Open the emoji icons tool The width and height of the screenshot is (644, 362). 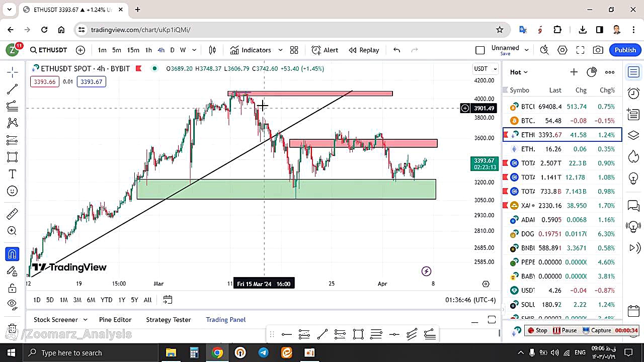pyautogui.click(x=13, y=191)
